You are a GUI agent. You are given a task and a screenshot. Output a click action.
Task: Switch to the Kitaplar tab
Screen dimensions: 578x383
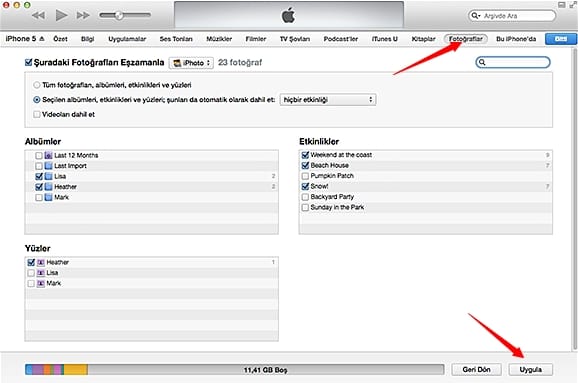click(423, 39)
